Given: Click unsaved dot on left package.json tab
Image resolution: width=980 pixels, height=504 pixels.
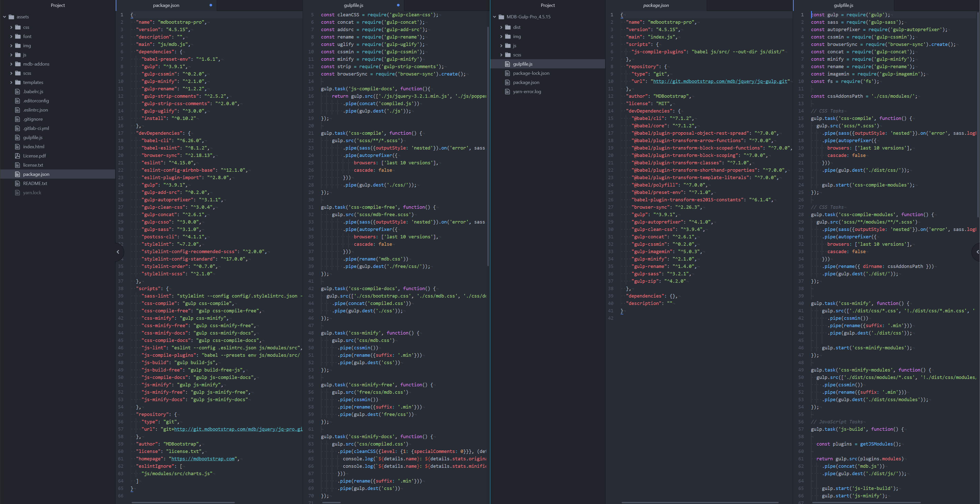Looking at the screenshot, I should click(211, 5).
